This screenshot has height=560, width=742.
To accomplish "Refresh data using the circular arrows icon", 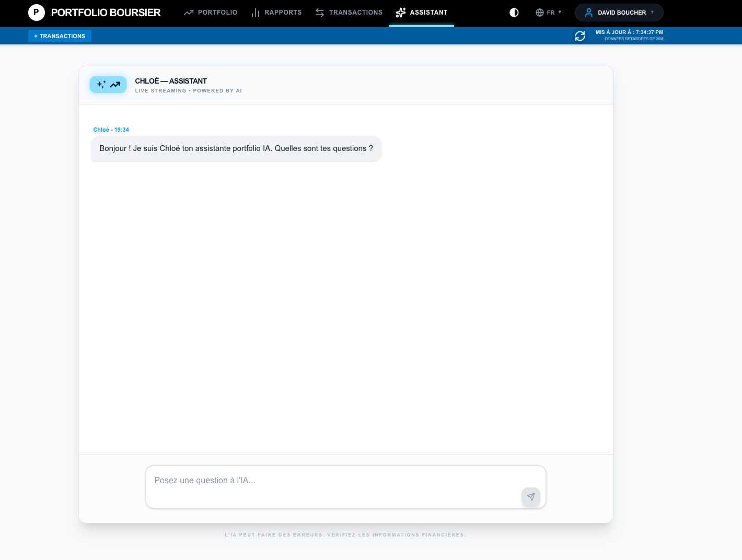I will [x=580, y=36].
